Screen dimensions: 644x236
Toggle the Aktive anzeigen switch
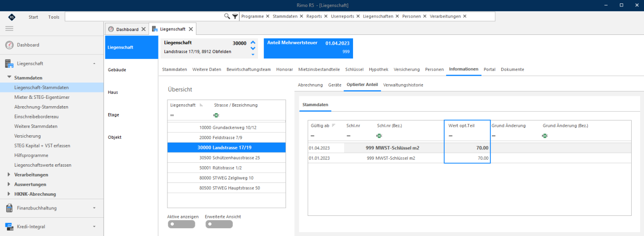point(181,224)
